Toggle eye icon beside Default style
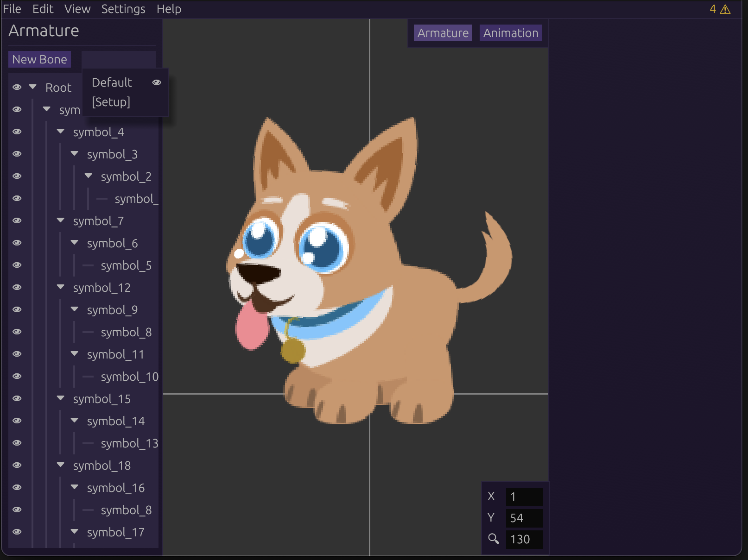 [157, 82]
